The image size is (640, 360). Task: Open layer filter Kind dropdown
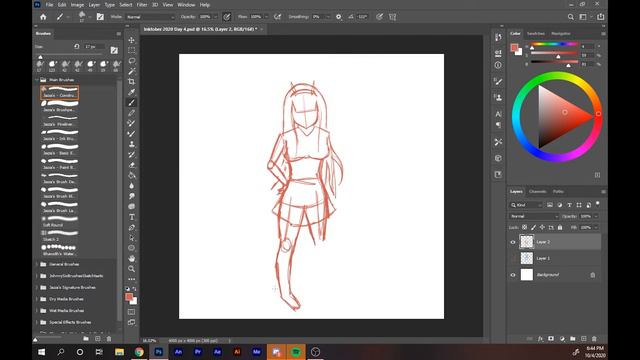coord(526,205)
